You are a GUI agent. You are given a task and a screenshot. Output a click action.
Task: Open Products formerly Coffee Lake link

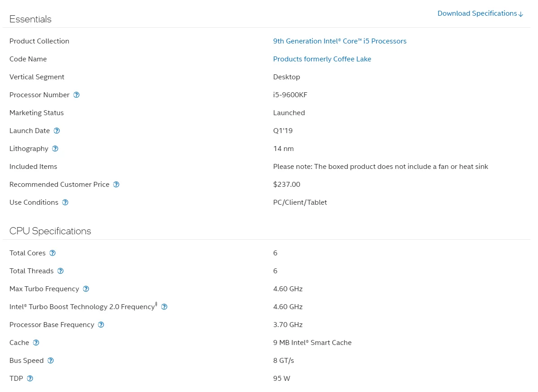coord(322,59)
